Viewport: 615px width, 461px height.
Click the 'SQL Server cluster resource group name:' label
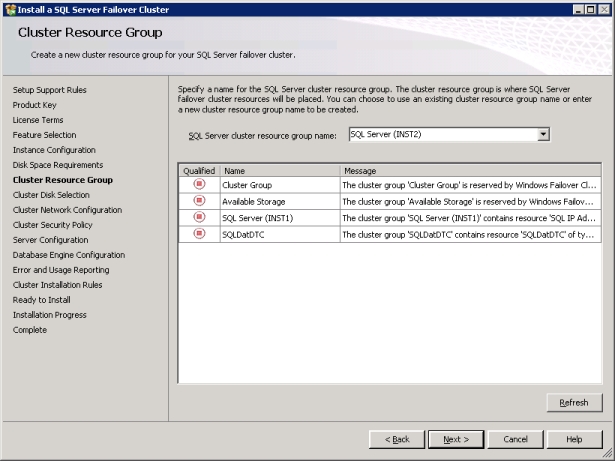coord(262,136)
